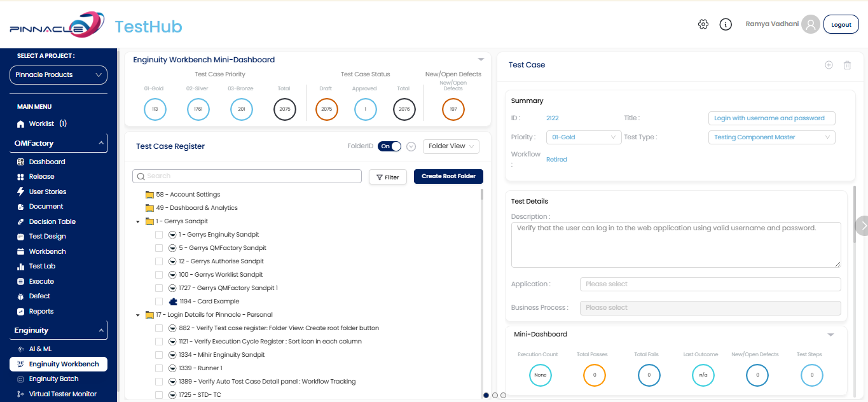This screenshot has height=402, width=868.
Task: Click the Dashboard sidebar icon
Action: click(21, 162)
